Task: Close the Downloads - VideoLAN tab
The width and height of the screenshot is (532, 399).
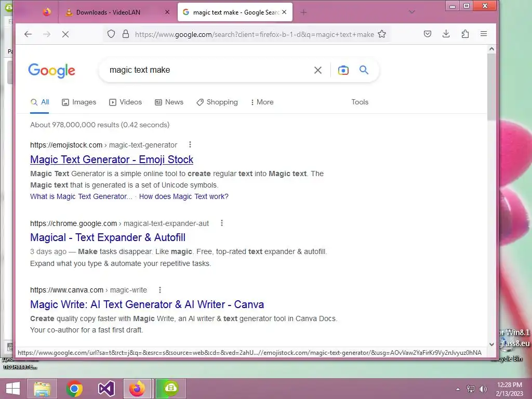Action: (167, 12)
